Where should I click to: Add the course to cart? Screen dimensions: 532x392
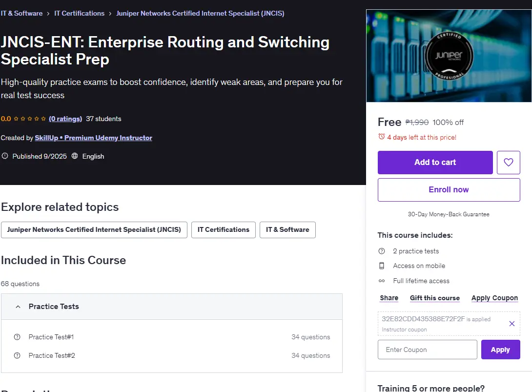(435, 162)
